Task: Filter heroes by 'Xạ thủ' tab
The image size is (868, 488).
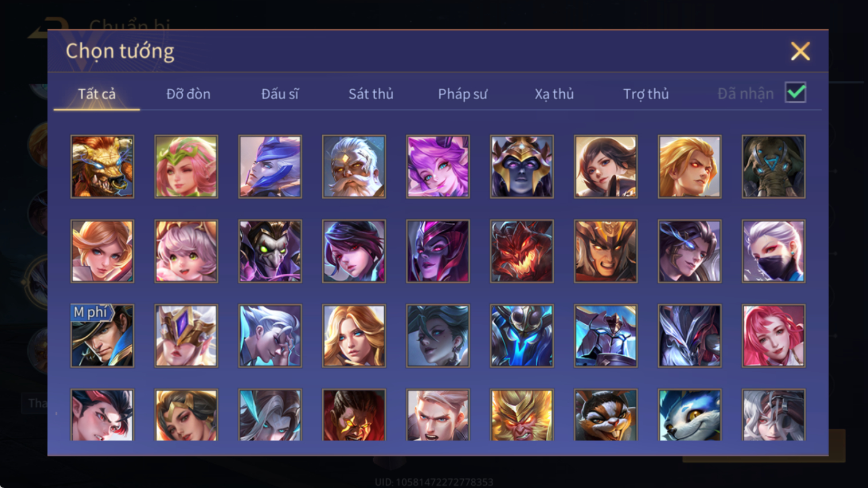Action: (554, 94)
